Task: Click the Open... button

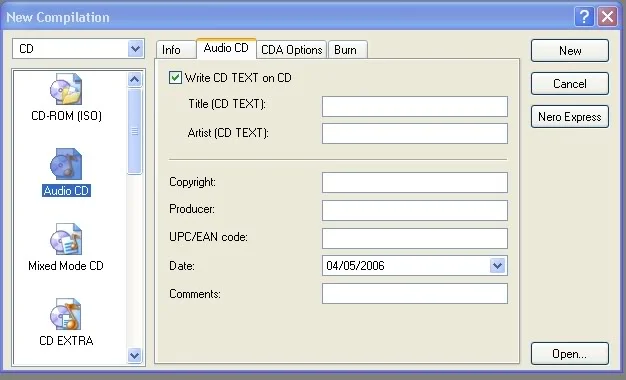Action: click(570, 354)
